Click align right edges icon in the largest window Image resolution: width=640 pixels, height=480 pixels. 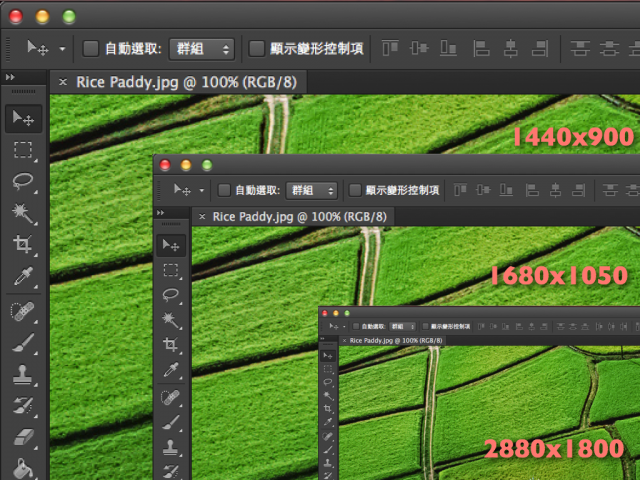(x=540, y=48)
